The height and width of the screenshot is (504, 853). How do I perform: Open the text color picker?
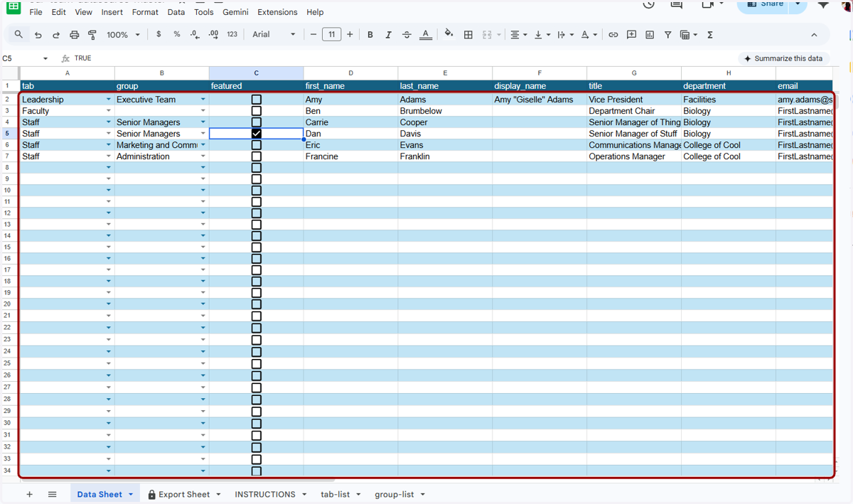pos(425,34)
